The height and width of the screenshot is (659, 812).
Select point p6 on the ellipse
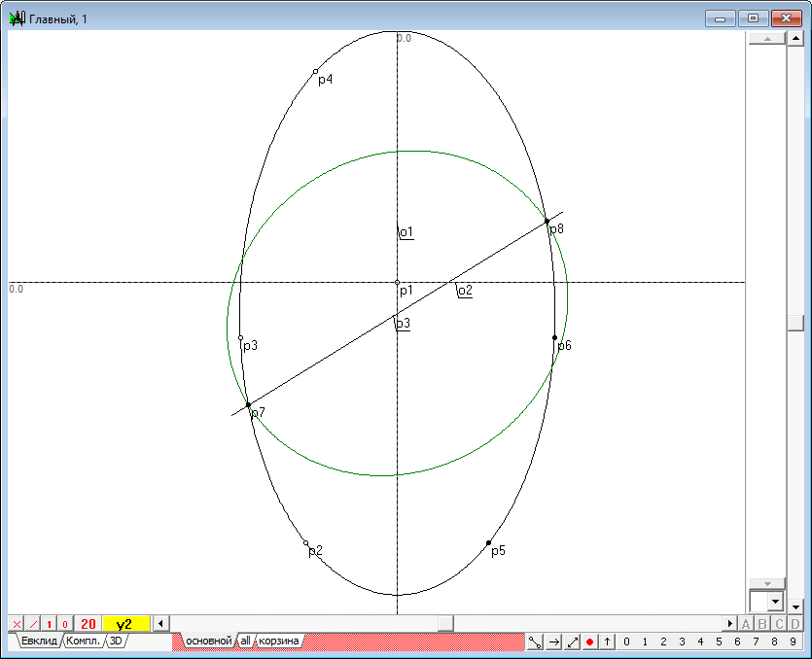(554, 337)
